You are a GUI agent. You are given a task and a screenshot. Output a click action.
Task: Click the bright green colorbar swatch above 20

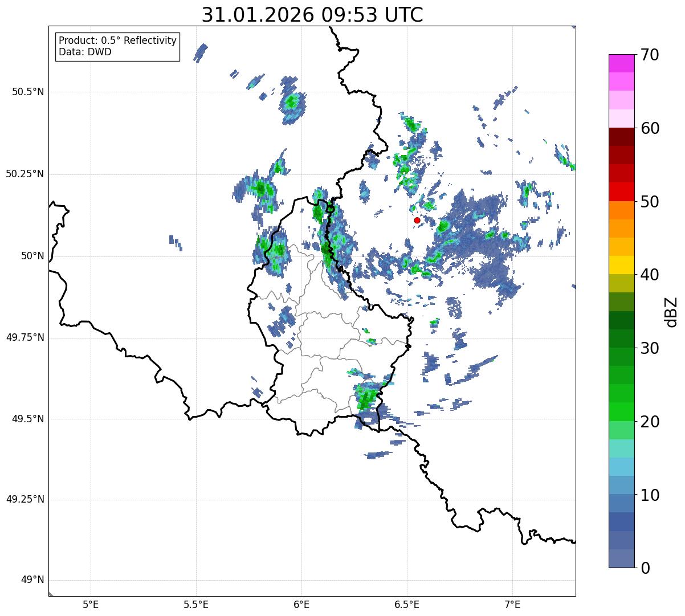click(x=621, y=411)
